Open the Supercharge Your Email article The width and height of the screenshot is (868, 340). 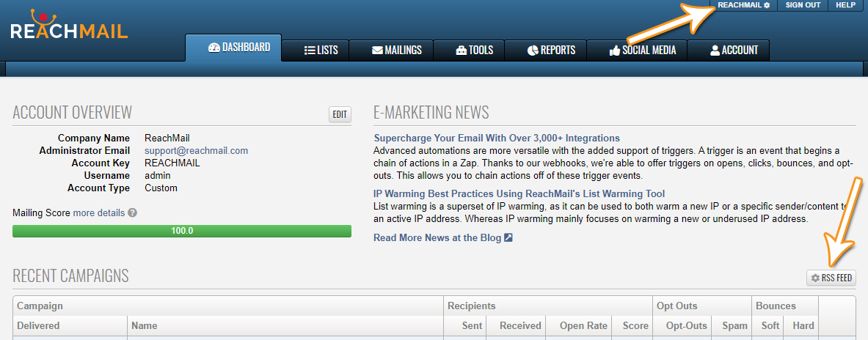click(497, 138)
